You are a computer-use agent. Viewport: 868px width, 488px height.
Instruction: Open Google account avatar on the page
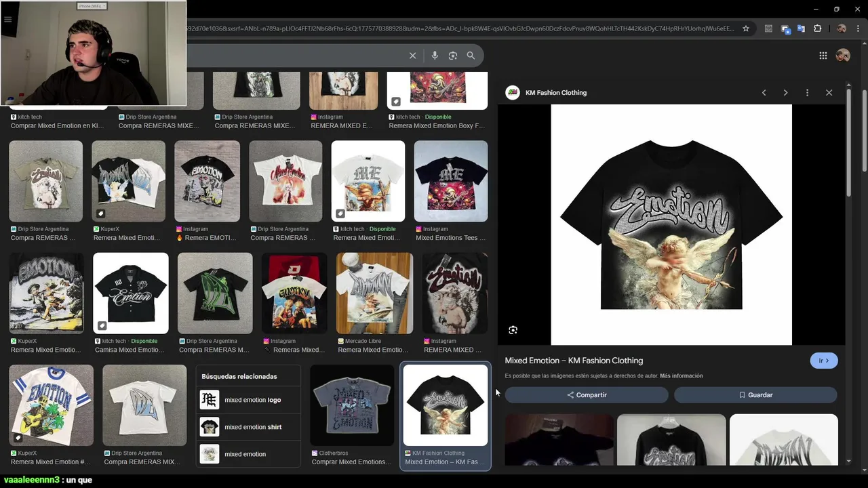843,56
